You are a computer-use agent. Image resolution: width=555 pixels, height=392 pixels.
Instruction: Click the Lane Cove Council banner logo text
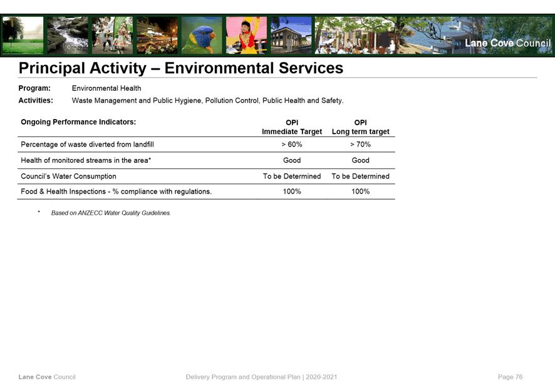coord(507,43)
